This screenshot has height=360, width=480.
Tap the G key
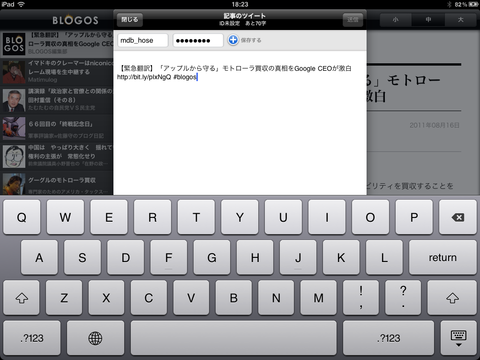click(x=212, y=257)
